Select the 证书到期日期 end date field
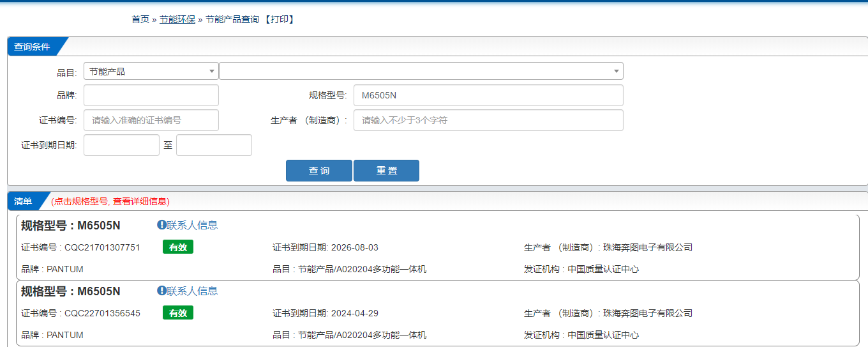Image resolution: width=868 pixels, height=347 pixels. (214, 145)
